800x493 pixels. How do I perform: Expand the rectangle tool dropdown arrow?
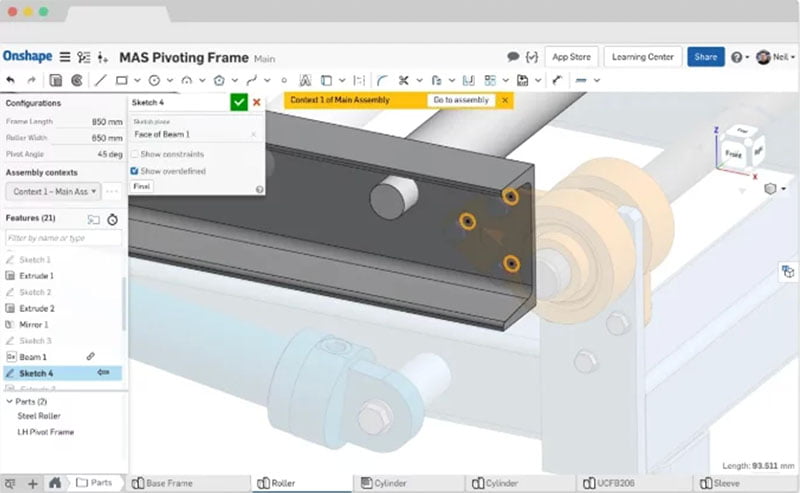[x=137, y=80]
